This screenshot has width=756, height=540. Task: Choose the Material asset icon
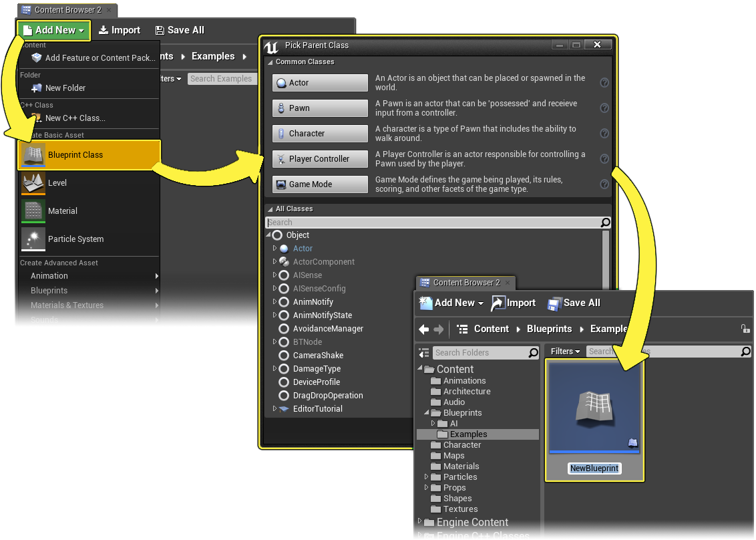tap(33, 211)
